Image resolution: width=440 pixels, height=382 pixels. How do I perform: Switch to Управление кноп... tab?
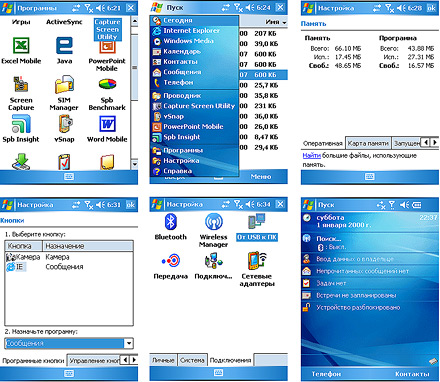(94, 361)
